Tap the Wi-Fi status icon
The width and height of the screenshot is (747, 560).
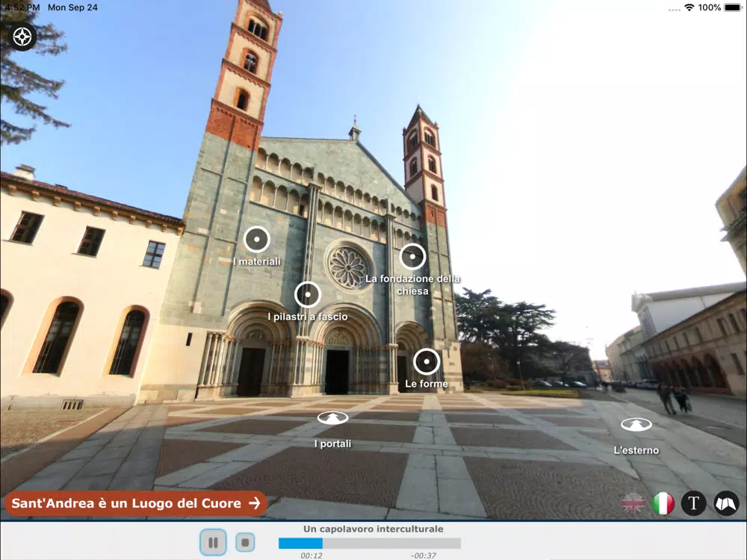point(689,7)
